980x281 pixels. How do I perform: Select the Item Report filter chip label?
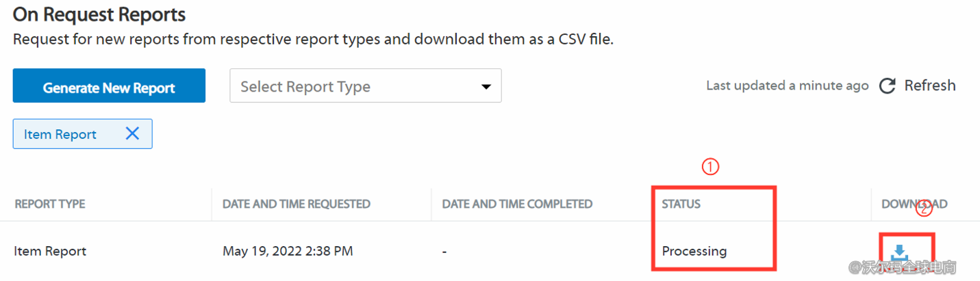60,135
